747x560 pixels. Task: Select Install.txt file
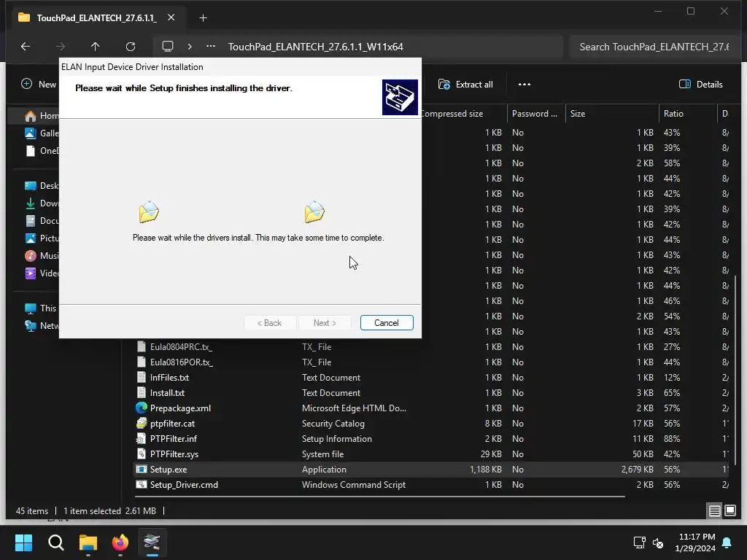point(167,393)
